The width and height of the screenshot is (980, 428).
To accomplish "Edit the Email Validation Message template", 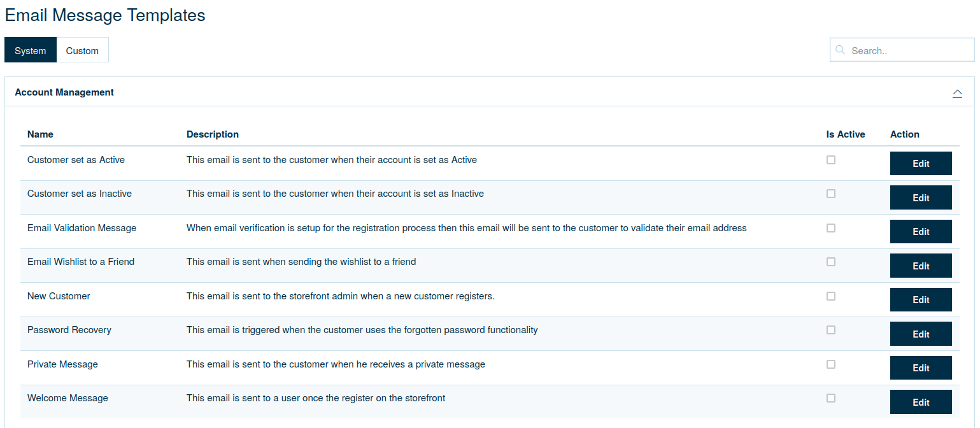I will (920, 232).
